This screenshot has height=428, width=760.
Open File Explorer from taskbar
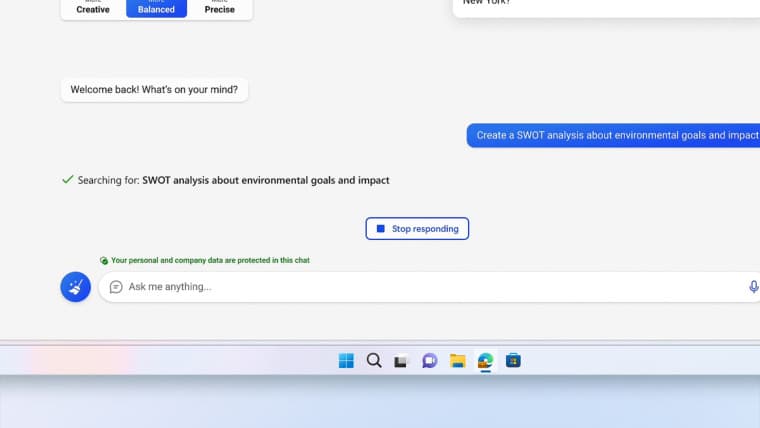point(457,361)
